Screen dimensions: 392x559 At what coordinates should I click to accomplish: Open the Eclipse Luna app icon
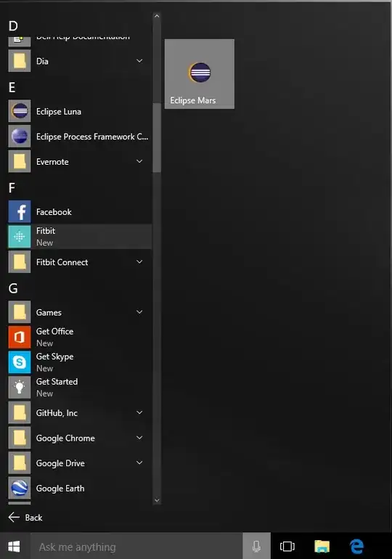[20, 111]
